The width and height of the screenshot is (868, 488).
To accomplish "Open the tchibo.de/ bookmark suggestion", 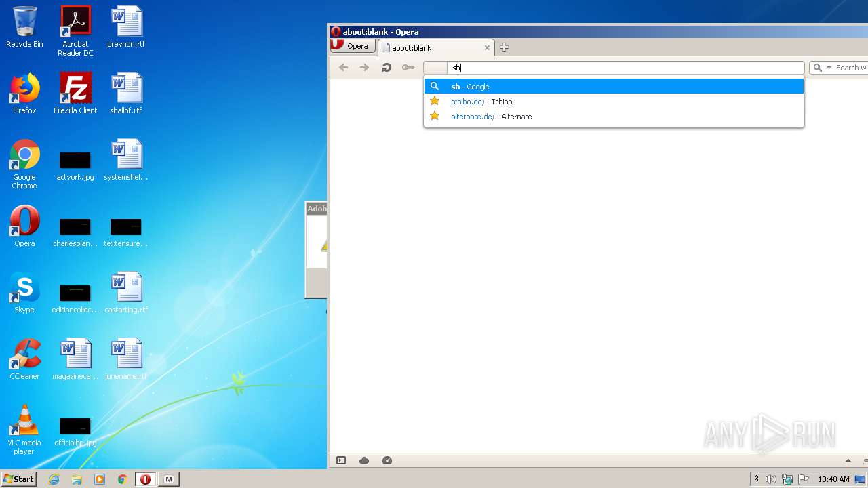I will pyautogui.click(x=614, y=102).
